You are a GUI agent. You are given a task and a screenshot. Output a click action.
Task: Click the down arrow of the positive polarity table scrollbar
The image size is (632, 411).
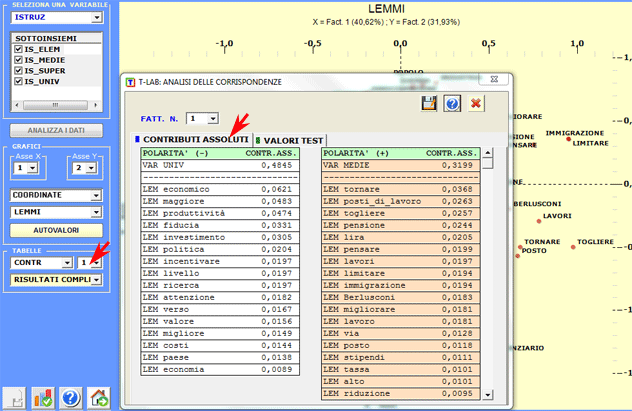click(488, 394)
